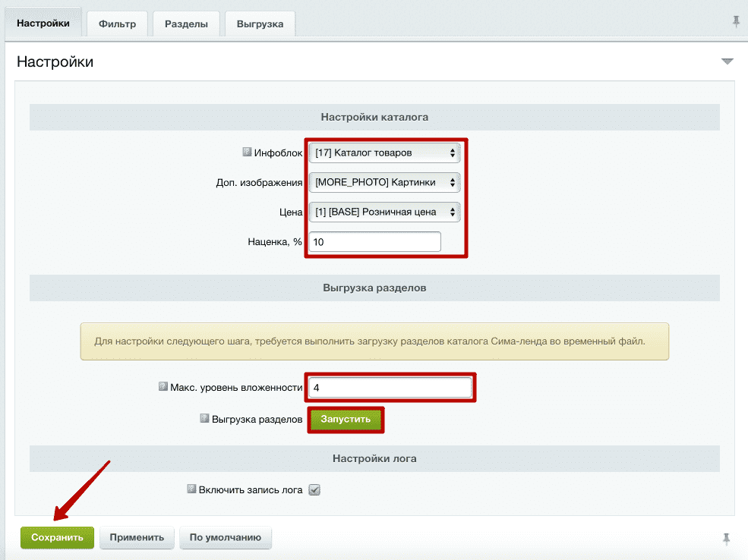Open the Доп. изображения dropdown
748x560 pixels.
point(384,182)
